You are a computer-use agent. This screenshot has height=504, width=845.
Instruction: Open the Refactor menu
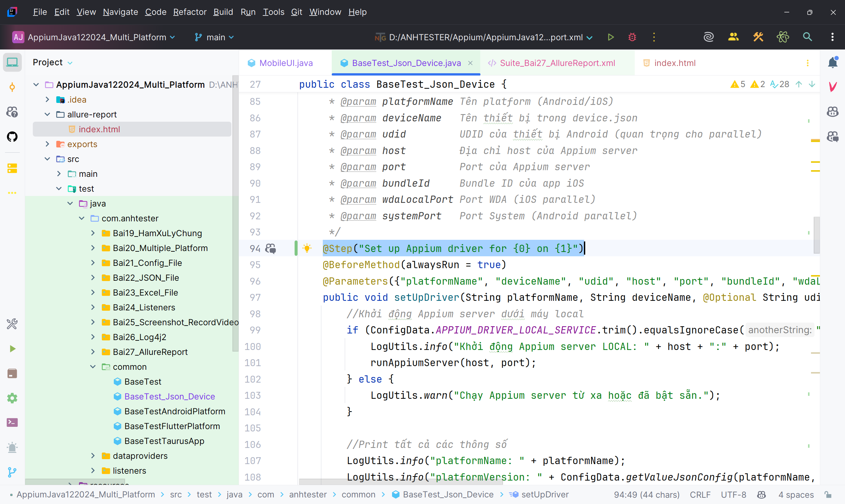coord(189,12)
